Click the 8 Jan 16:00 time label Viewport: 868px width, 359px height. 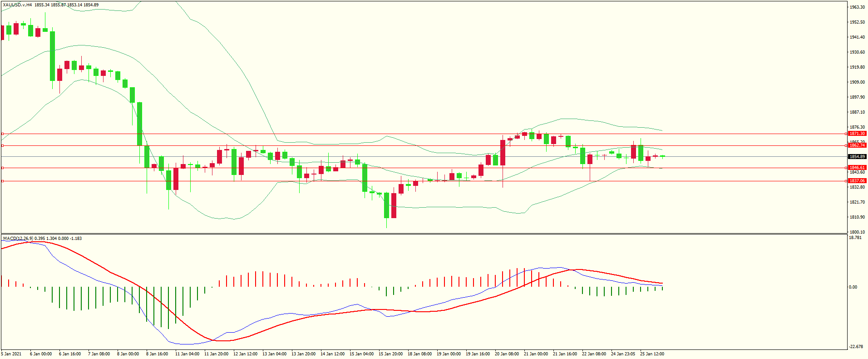[x=157, y=354]
